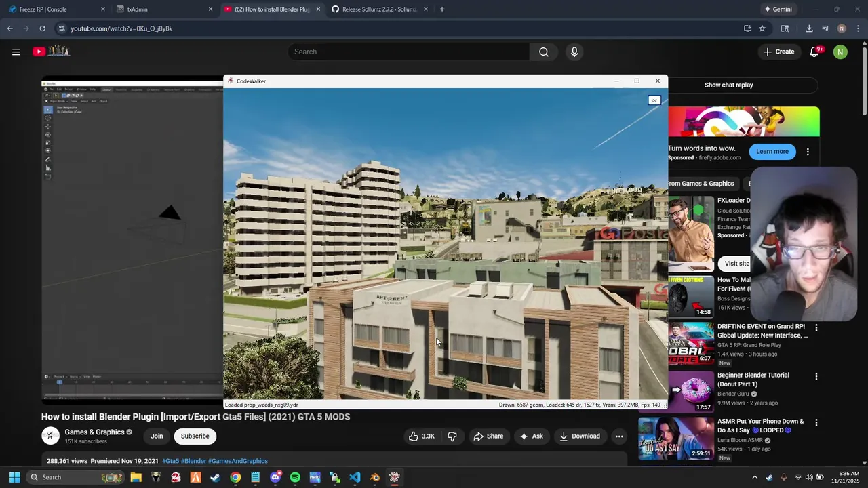868x488 pixels.
Task: Click the Windows taskbar Search box
Action: tap(75, 477)
